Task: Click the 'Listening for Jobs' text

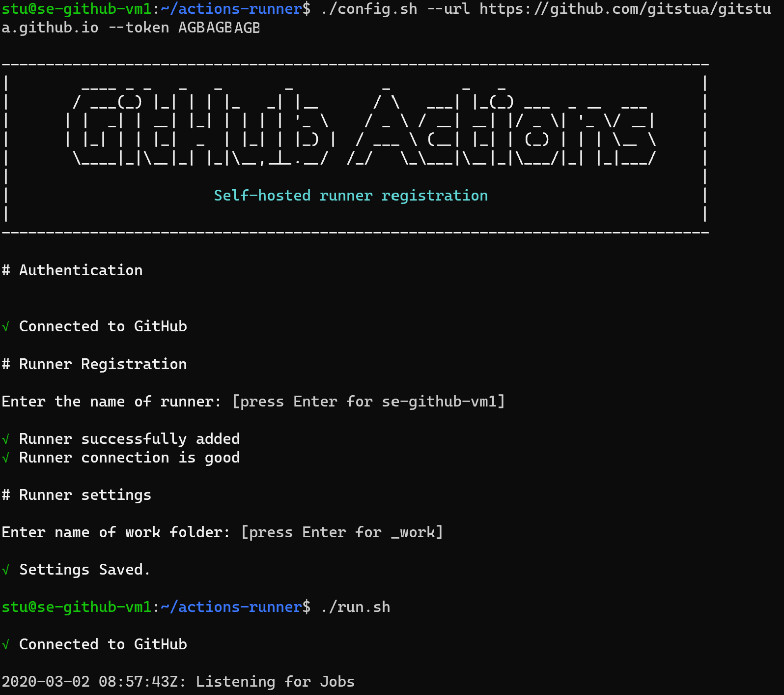Action: tap(275, 682)
